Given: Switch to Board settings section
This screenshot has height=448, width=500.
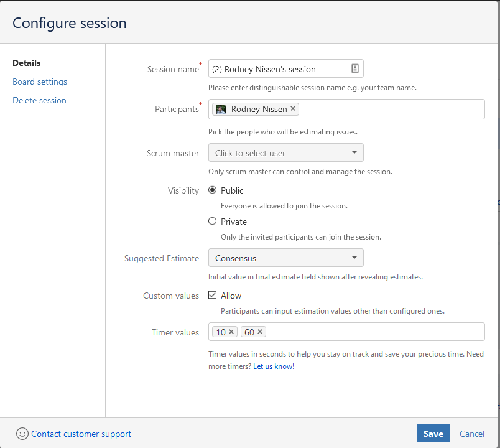Looking at the screenshot, I should tap(40, 82).
